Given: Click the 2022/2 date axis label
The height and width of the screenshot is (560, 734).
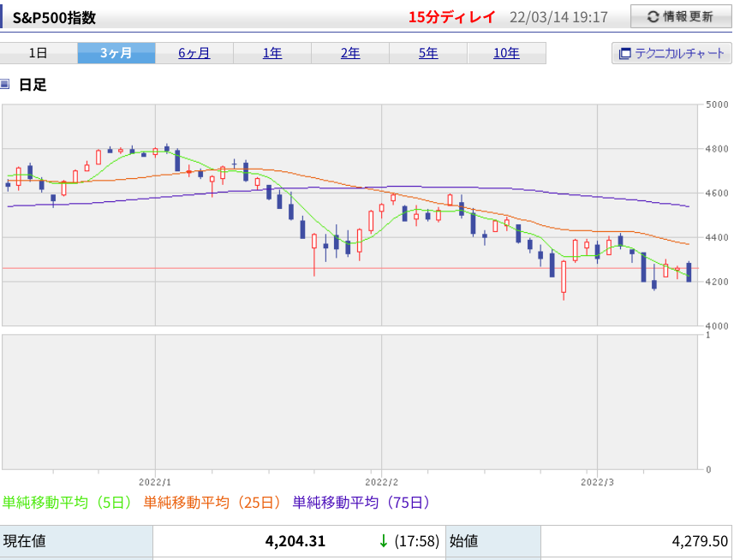Looking at the screenshot, I should pos(381,482).
